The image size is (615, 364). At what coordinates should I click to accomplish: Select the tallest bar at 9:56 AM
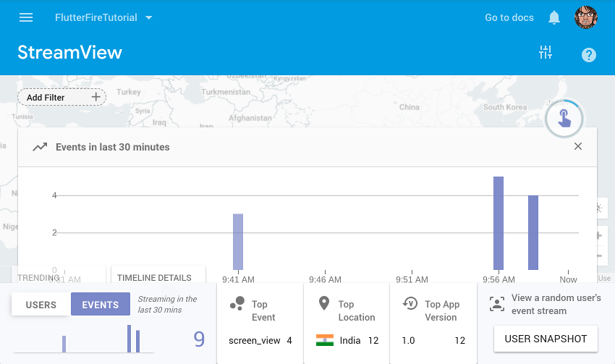[x=499, y=223]
